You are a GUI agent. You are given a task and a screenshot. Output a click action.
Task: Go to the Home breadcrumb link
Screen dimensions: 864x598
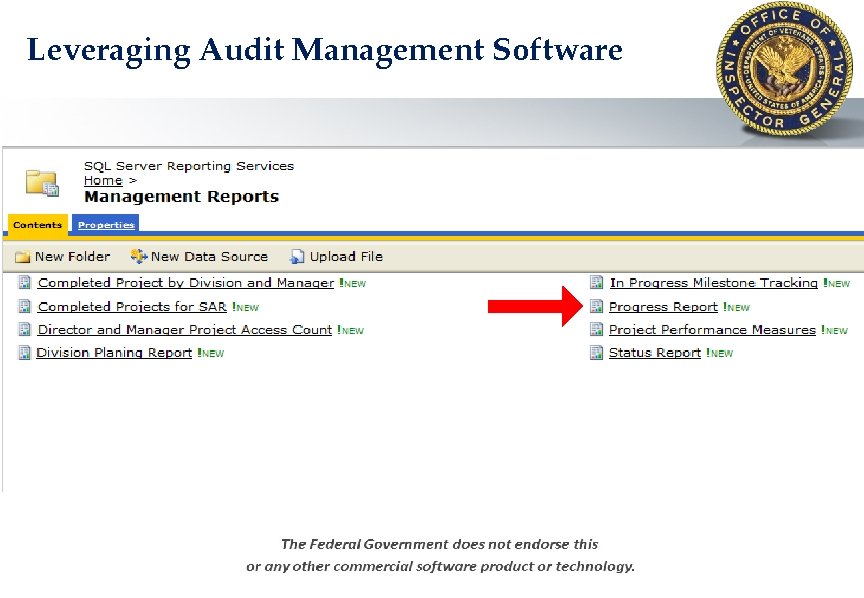click(x=103, y=181)
